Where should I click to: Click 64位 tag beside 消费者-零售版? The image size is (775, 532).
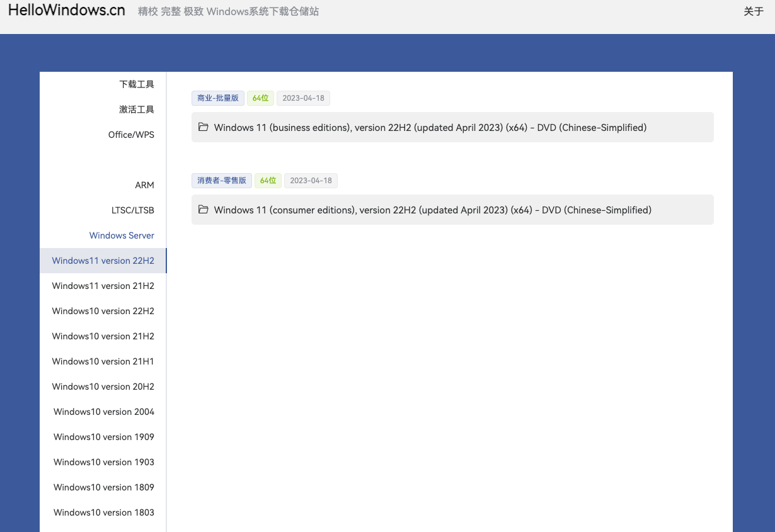(268, 181)
